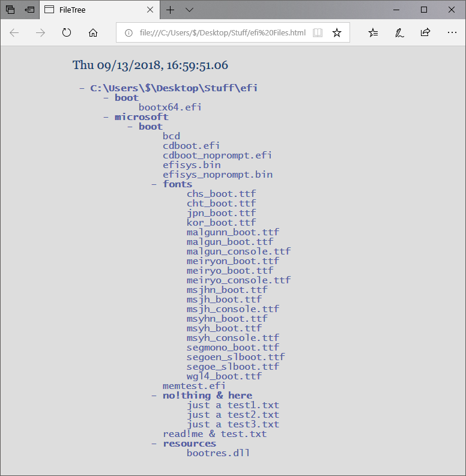Show tab previews chevron
466x476 pixels.
[x=189, y=10]
